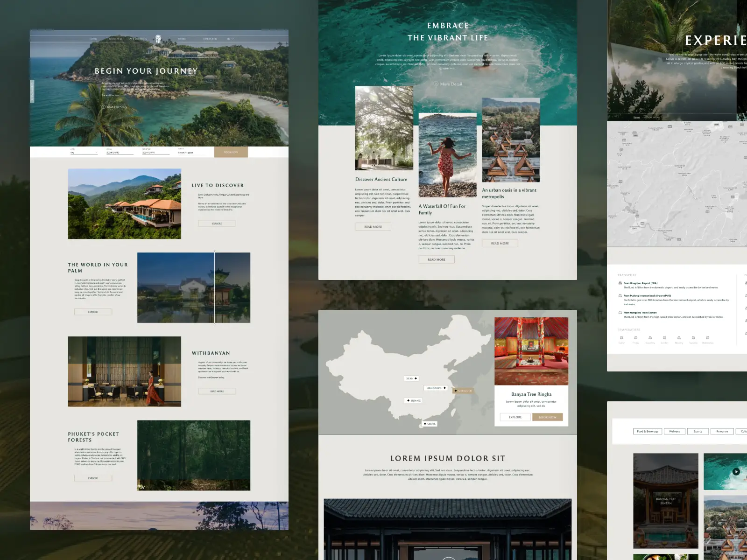747x560 pixels.
Task: Open the EN language dropdown
Action: click(230, 39)
